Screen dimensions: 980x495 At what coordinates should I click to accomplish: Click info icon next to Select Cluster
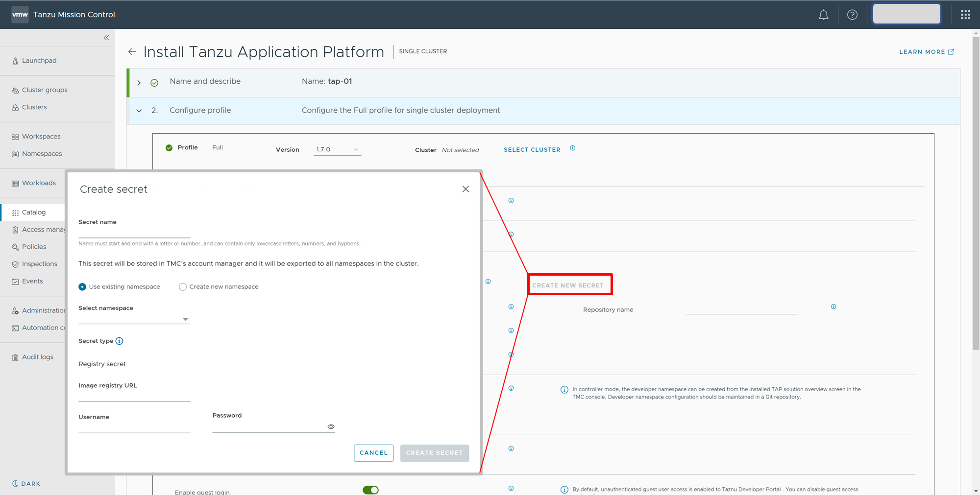pyautogui.click(x=572, y=148)
